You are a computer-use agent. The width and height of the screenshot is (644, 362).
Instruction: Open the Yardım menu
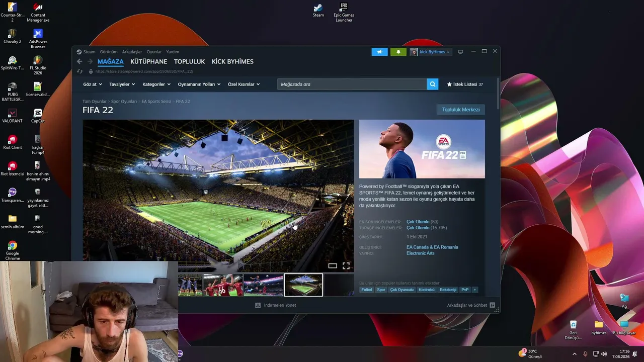tap(173, 52)
